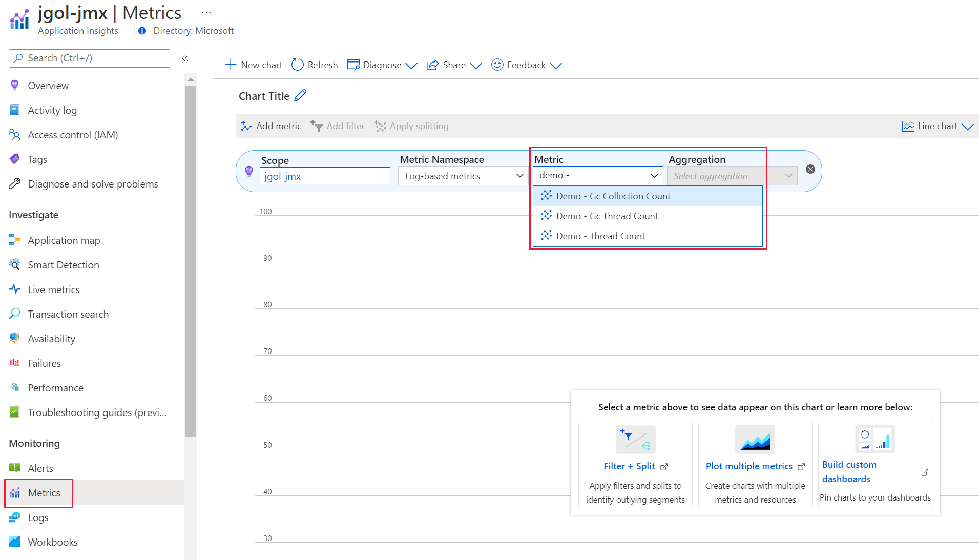Open the Feedback dropdown menu
Image resolution: width=979 pixels, height=560 pixels.
(x=527, y=65)
